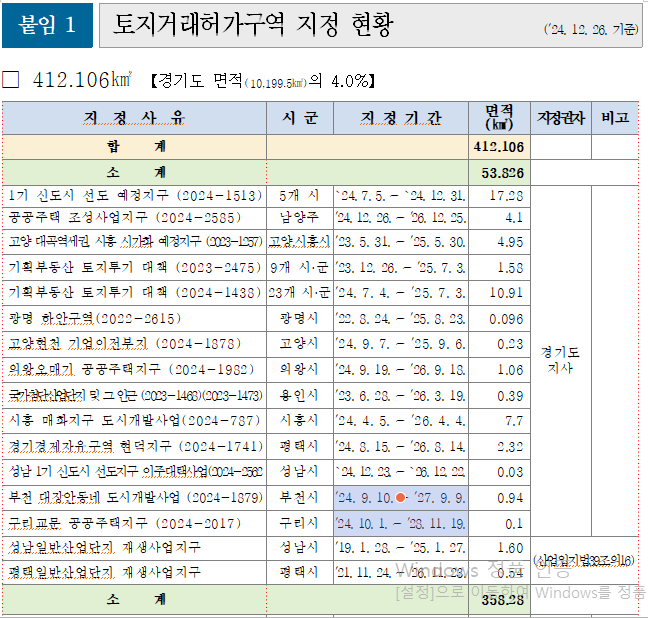Viewport: 648px width, 618px height.
Task: Click '평택일반산업단지 재생사업지구' cell
Action: pyautogui.click(x=134, y=573)
